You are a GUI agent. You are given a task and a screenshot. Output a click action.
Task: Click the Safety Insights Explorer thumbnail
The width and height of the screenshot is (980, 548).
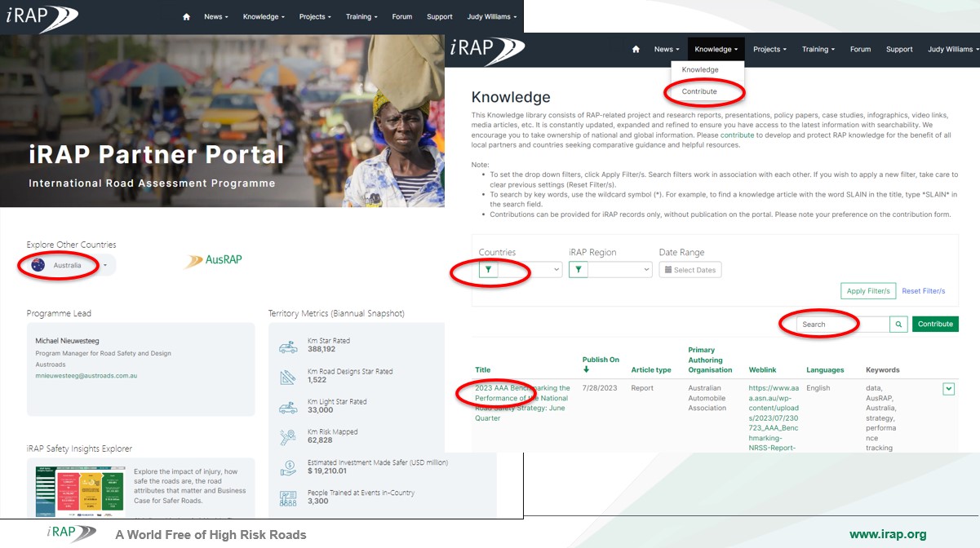(x=79, y=492)
